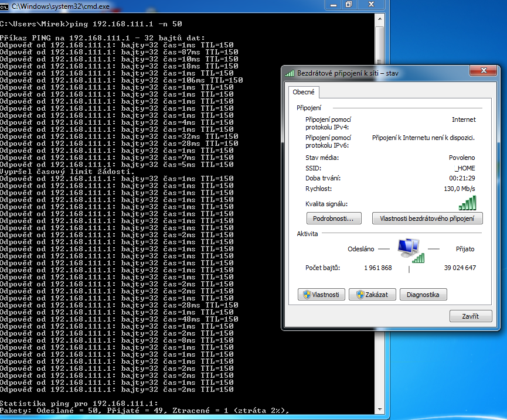This screenshot has height=420, width=507.
Task: Click the Zavřít button
Action: coord(470,316)
